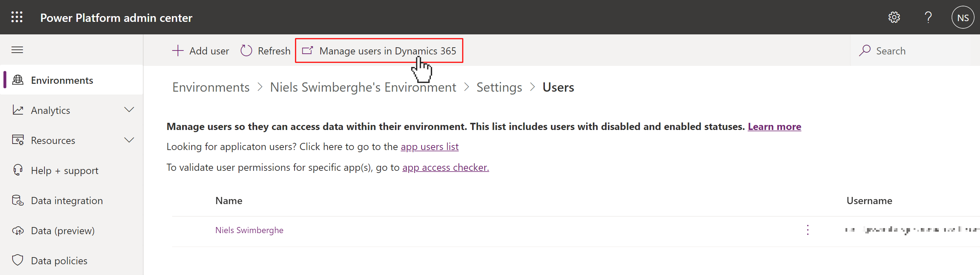The height and width of the screenshot is (275, 980).
Task: Click the Environments globe icon
Action: 18,80
